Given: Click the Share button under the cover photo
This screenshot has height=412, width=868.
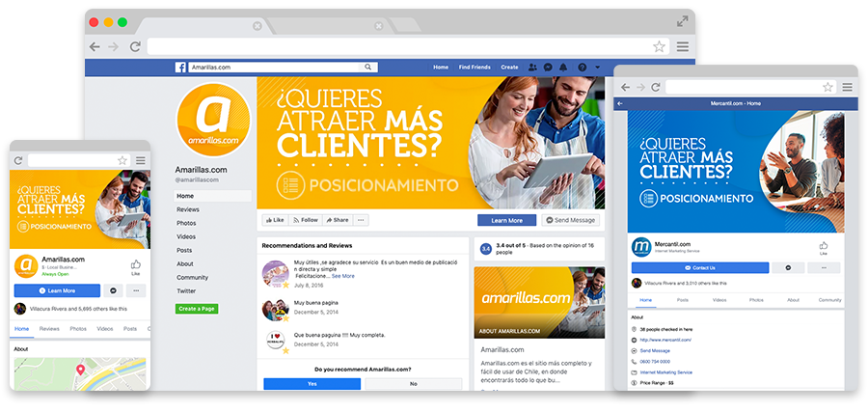Looking at the screenshot, I should (x=338, y=220).
